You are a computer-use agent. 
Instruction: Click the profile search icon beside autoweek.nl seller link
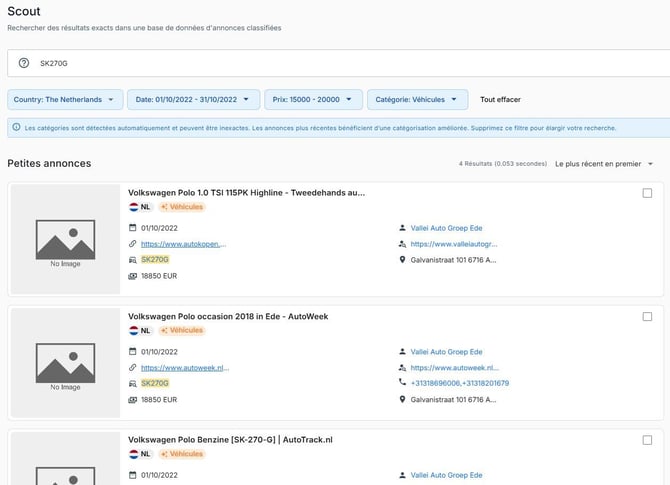coord(402,367)
